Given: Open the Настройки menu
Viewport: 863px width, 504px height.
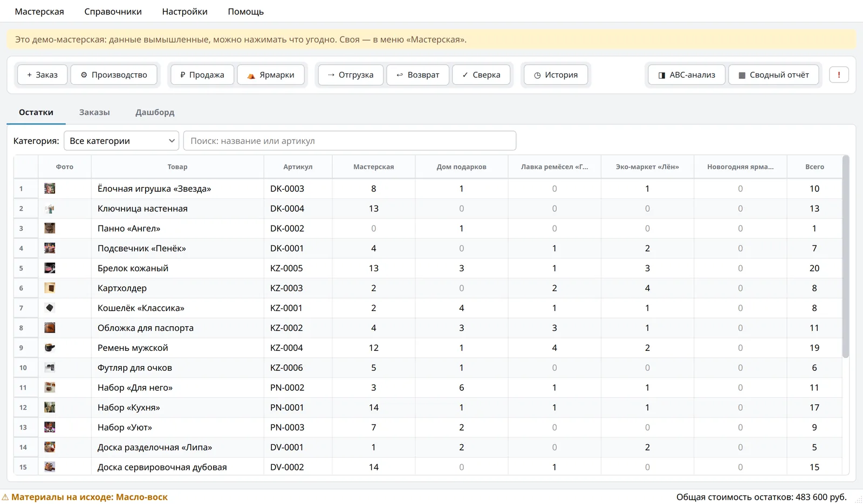Looking at the screenshot, I should click(184, 11).
